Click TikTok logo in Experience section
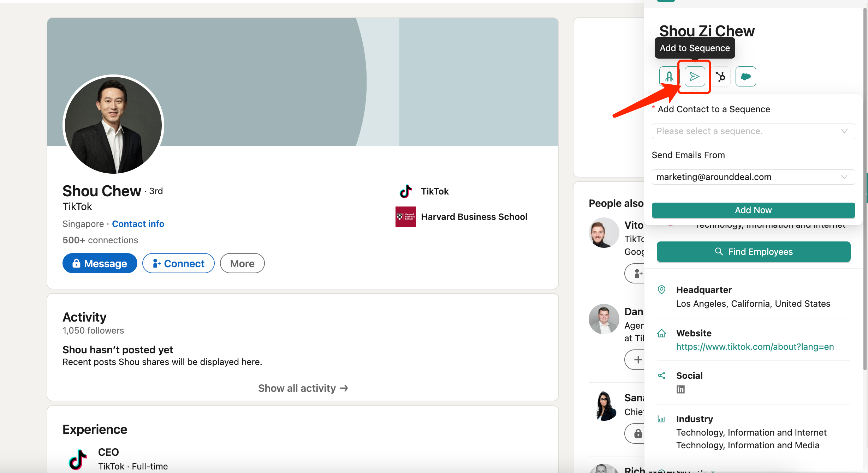 [78, 459]
